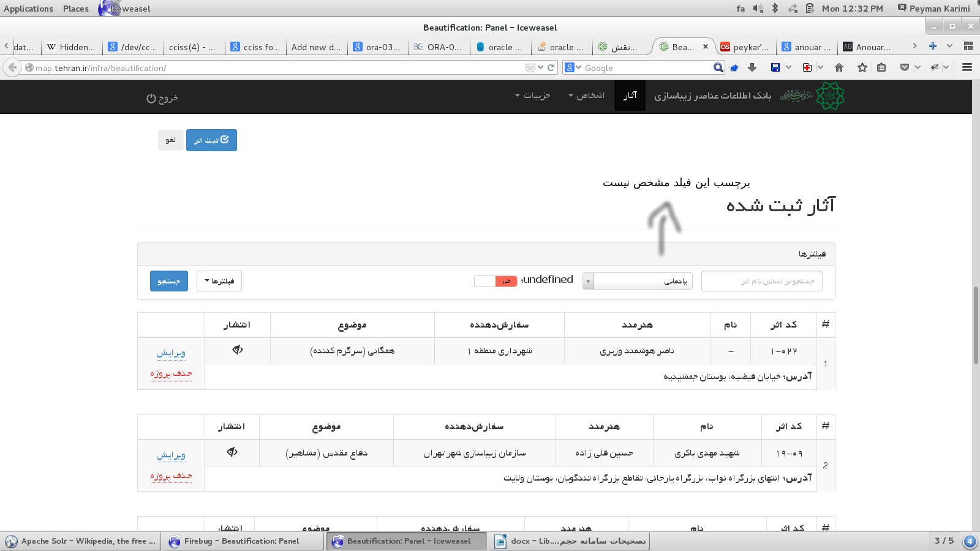Click the blue جستجو search button
The image size is (980, 551).
pyautogui.click(x=169, y=281)
